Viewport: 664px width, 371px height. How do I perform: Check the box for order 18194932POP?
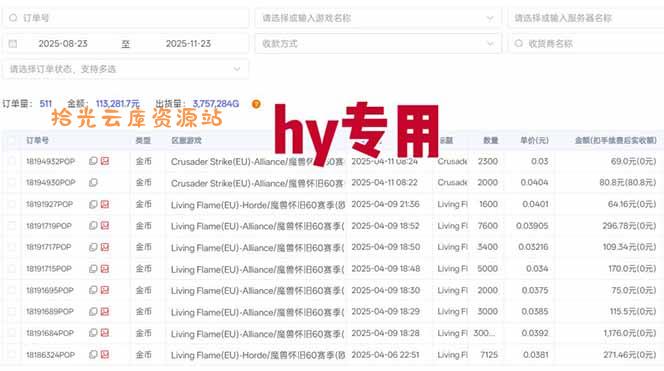pyautogui.click(x=12, y=161)
